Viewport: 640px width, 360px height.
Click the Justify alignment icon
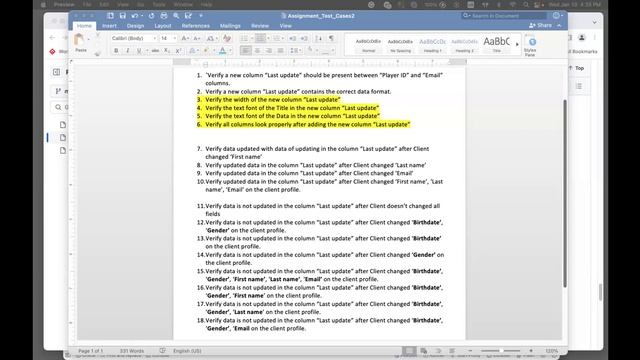[280, 51]
